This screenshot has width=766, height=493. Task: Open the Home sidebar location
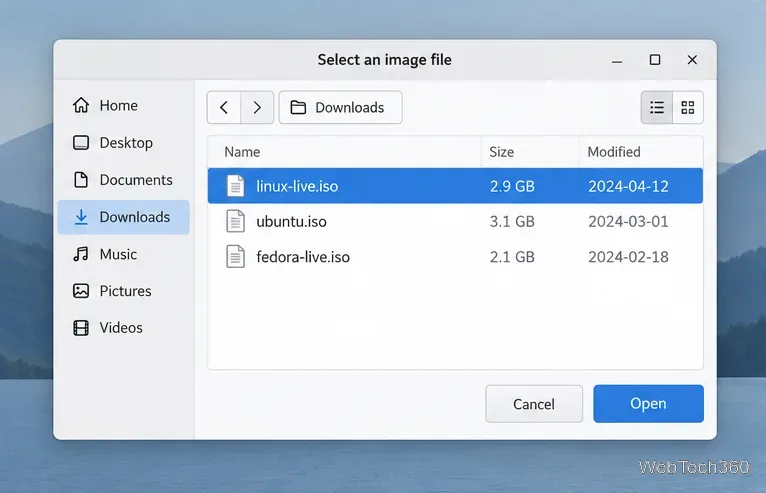124,105
